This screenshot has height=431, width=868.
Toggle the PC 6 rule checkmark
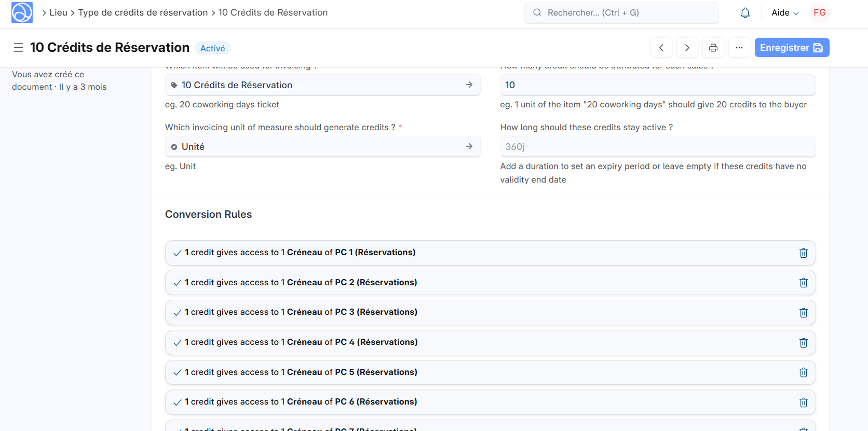click(178, 402)
